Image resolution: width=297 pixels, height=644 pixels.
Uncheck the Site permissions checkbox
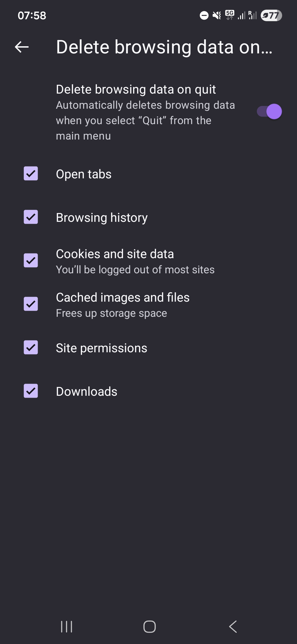point(31,348)
